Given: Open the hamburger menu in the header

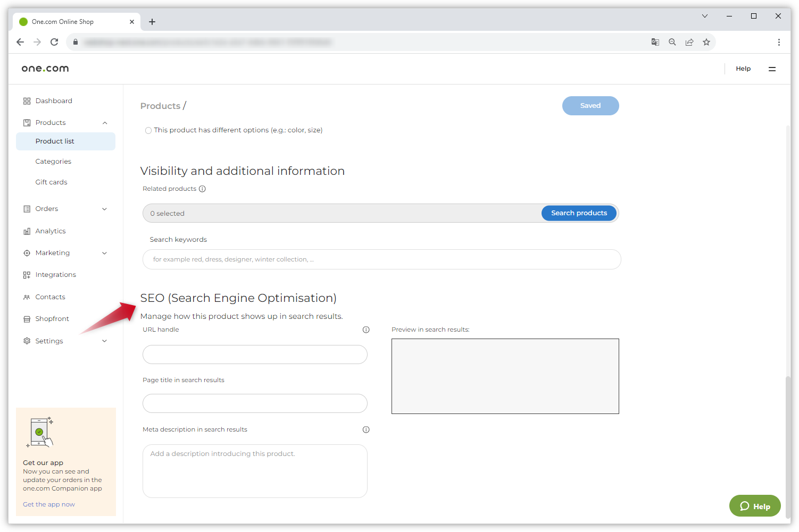Looking at the screenshot, I should click(x=772, y=69).
